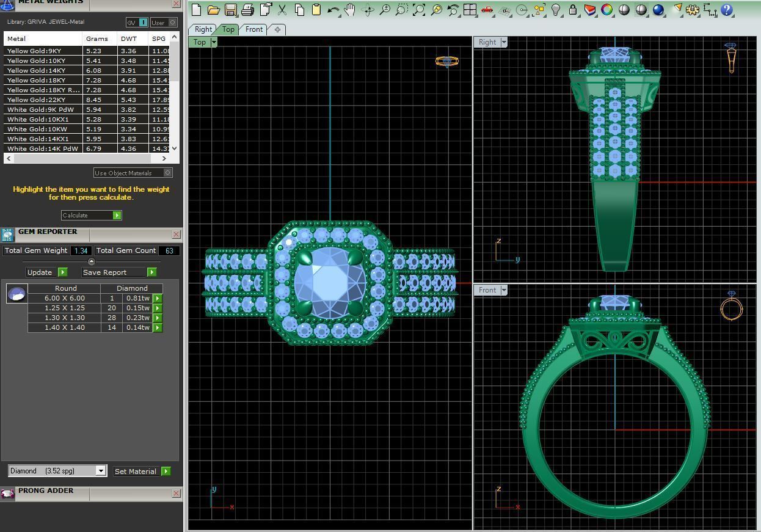This screenshot has width=761, height=532.
Task: Click the light bulb Hide Objects icon
Action: [556, 10]
